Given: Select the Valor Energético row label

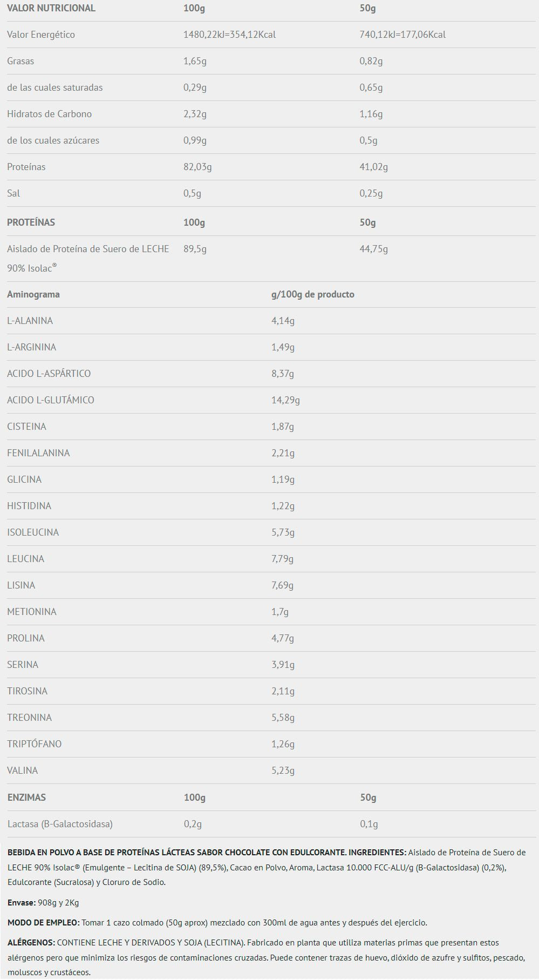Looking at the screenshot, I should click(x=41, y=35).
